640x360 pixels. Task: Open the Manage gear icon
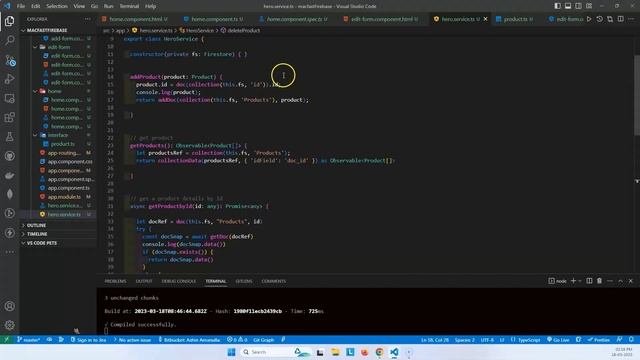pos(9,325)
